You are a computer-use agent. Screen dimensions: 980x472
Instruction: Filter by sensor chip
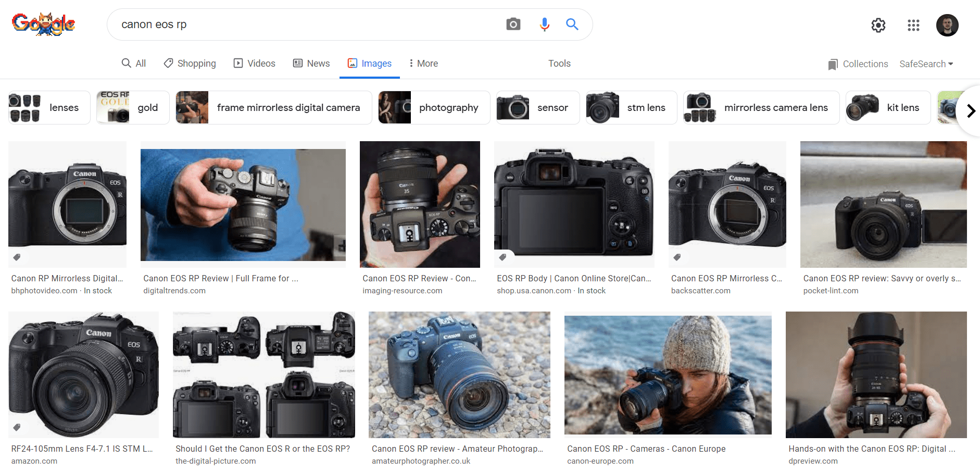538,107
